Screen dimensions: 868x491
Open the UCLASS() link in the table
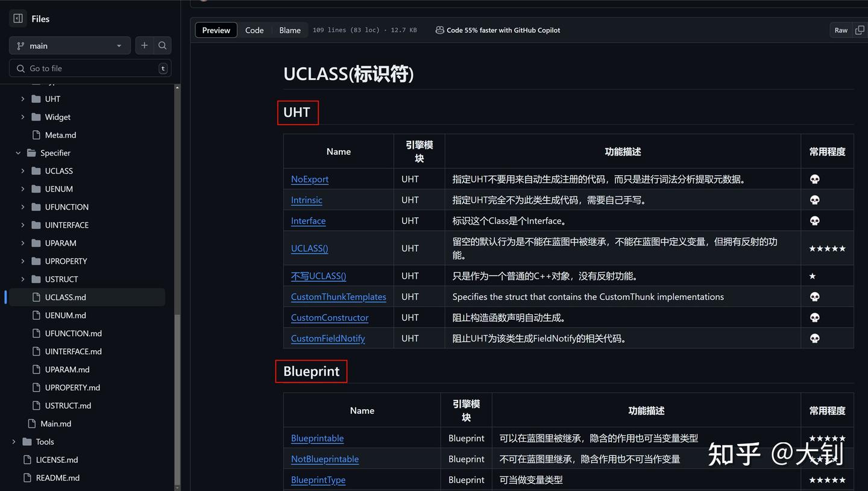[x=309, y=248]
